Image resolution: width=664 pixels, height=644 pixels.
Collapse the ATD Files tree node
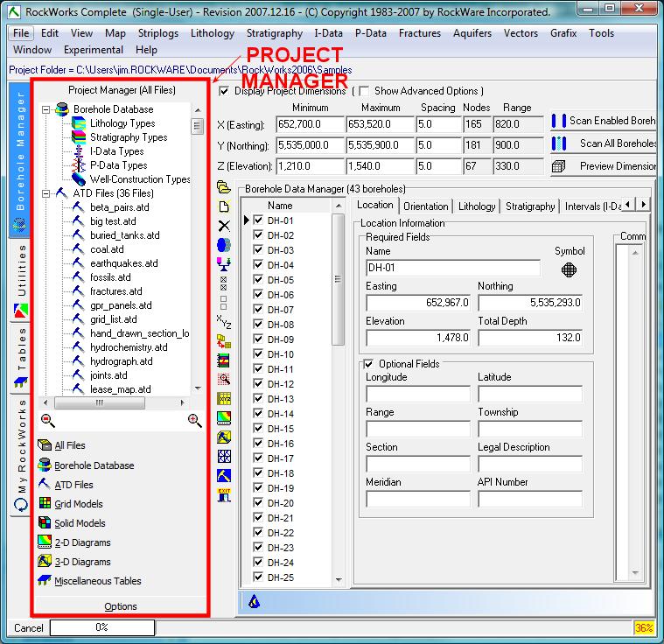[x=45, y=193]
